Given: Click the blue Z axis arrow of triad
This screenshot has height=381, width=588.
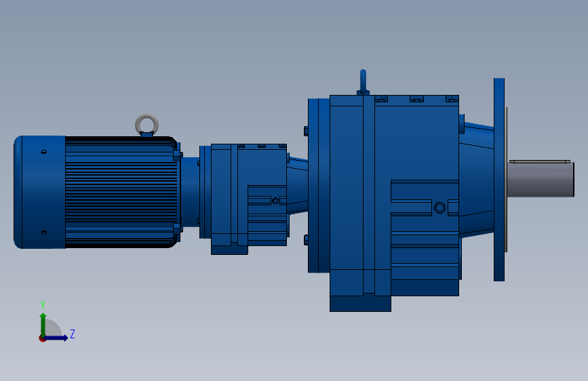Looking at the screenshot, I should [56, 338].
